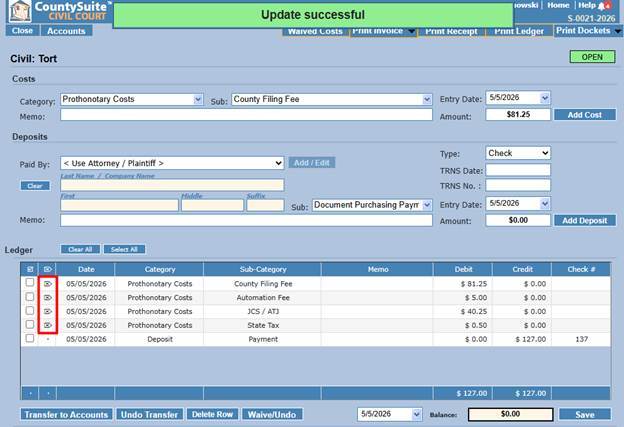
Task: Check the Deposit Payment row checkbox
Action: coord(30,338)
